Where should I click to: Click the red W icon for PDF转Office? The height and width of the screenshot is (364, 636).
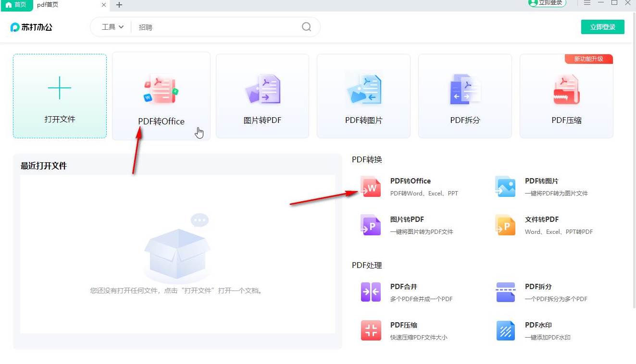(x=370, y=186)
